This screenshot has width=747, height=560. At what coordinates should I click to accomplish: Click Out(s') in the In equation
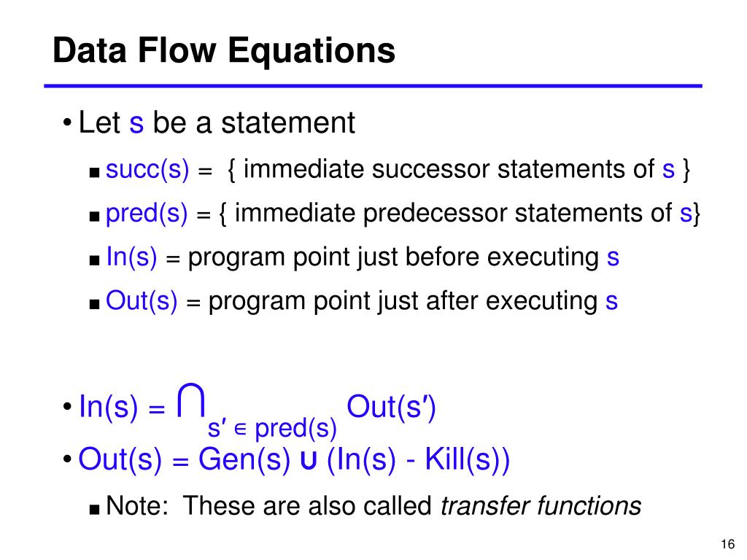[391, 408]
